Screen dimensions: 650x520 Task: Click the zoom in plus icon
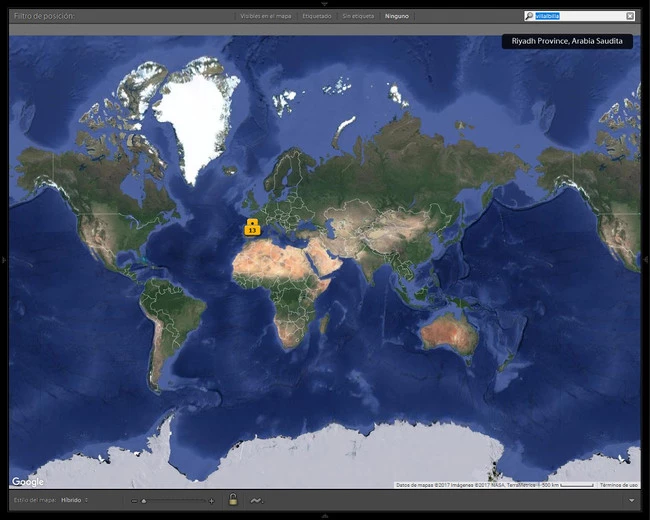click(x=211, y=500)
